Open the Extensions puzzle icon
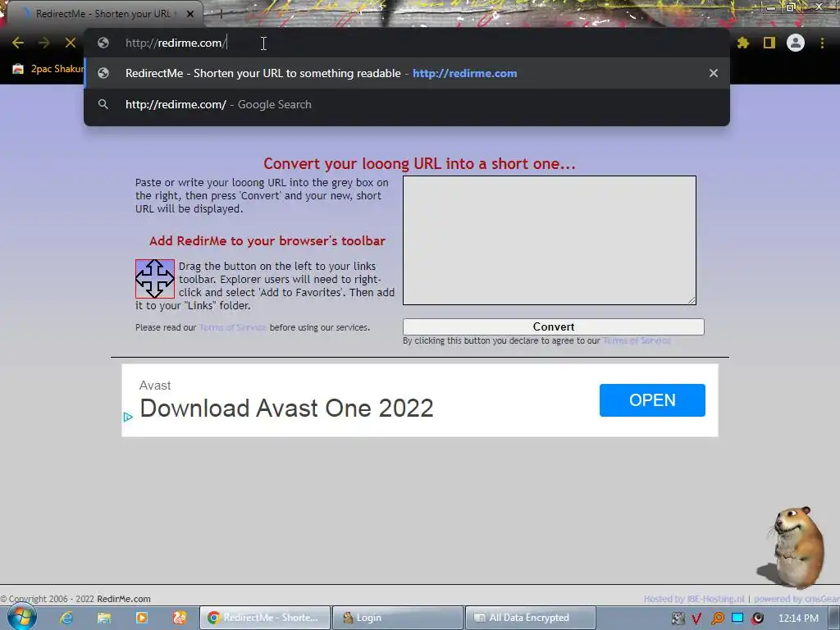Viewport: 840px width, 630px height. [x=743, y=43]
